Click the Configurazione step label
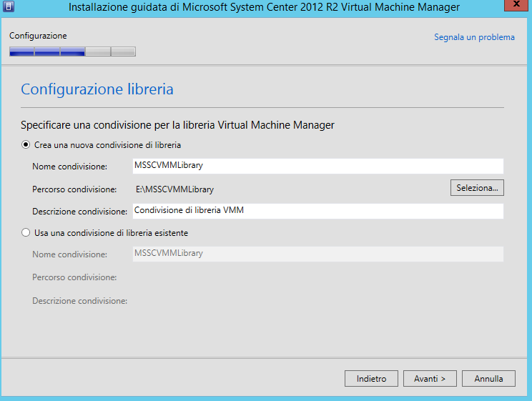 point(38,36)
